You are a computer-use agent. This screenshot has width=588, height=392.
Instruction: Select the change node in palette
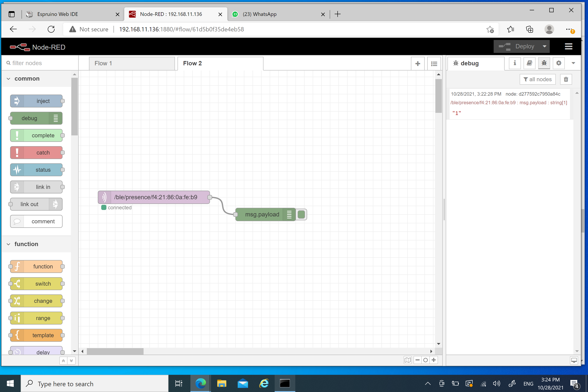[37, 301]
